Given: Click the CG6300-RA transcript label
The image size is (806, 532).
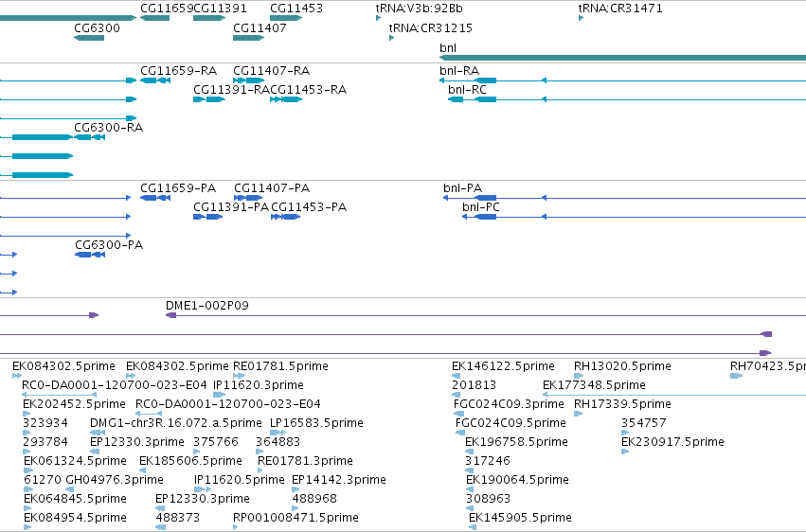Looking at the screenshot, I should (109, 128).
